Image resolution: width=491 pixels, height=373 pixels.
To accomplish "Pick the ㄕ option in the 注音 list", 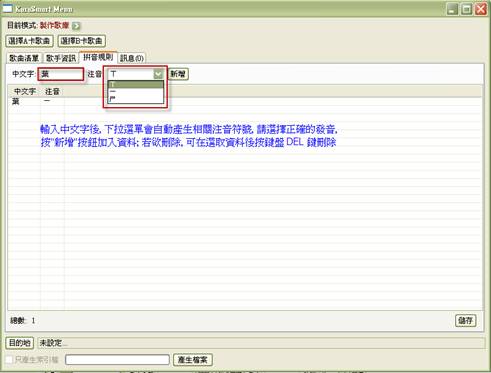I will point(136,99).
